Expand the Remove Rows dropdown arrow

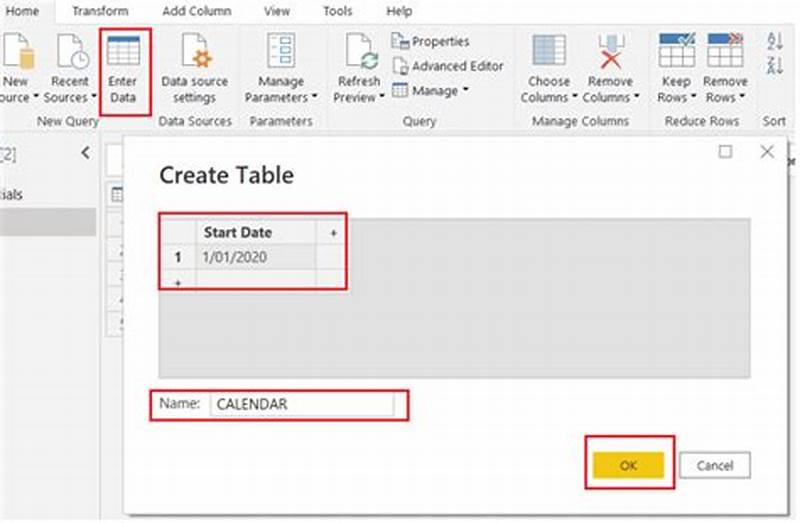tap(742, 96)
